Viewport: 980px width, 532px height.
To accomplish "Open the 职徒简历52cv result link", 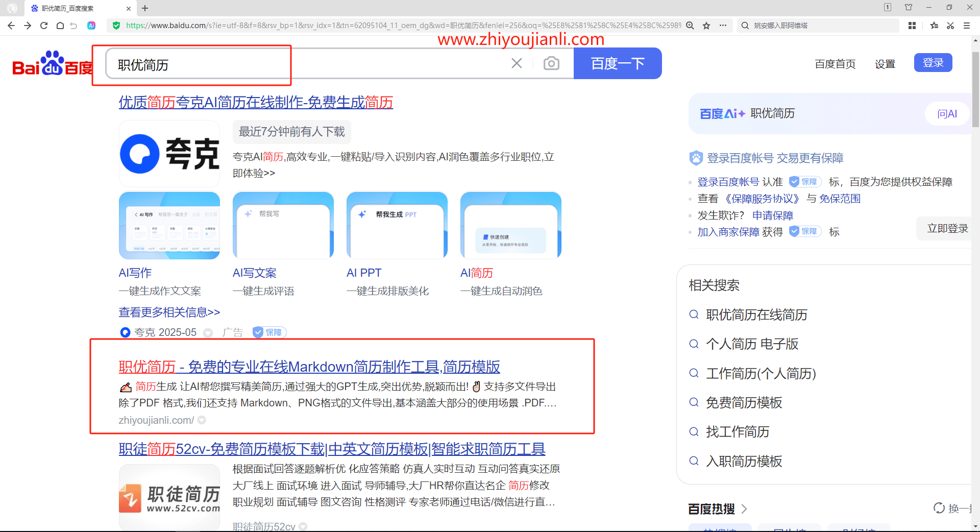I will point(332,449).
